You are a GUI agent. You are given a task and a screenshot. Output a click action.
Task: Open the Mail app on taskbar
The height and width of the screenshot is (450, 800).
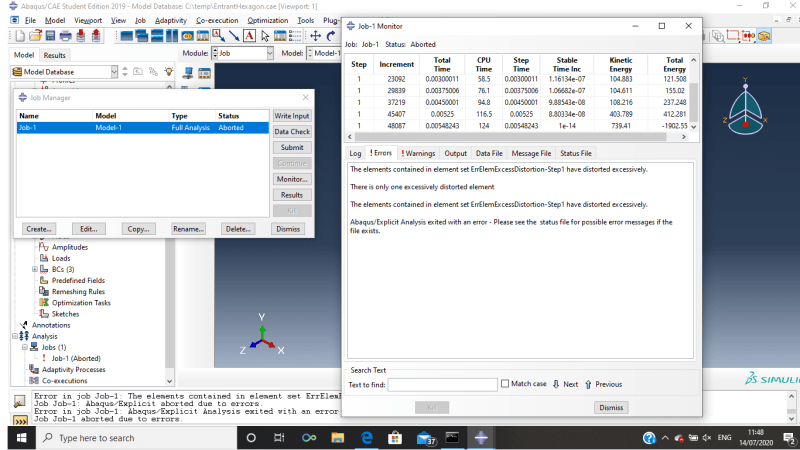pos(424,438)
